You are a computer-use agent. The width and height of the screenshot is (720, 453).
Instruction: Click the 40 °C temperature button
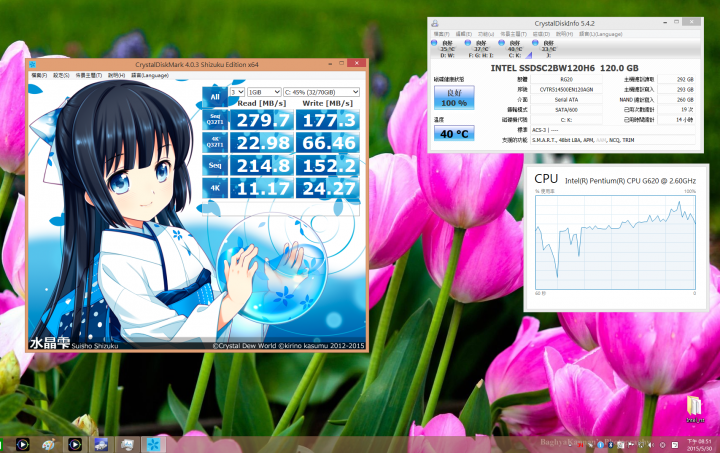[454, 134]
